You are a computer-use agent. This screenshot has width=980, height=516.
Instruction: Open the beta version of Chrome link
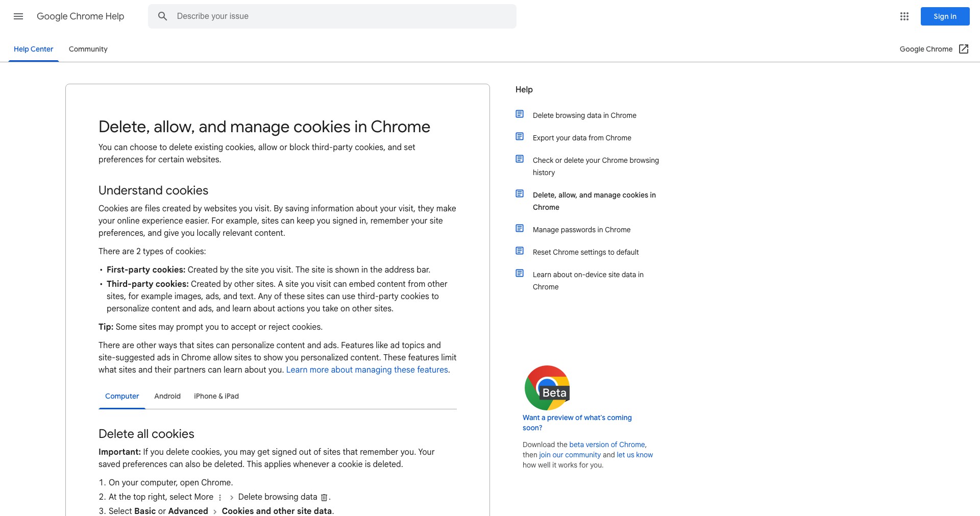point(607,445)
